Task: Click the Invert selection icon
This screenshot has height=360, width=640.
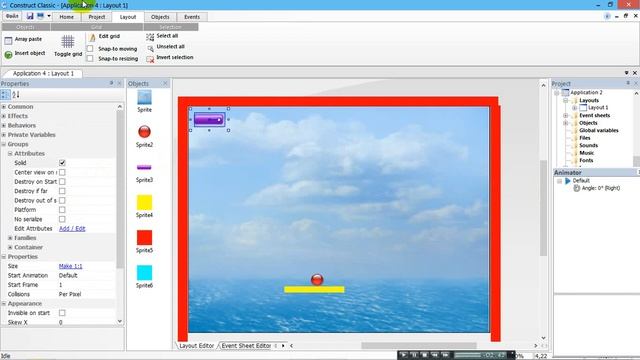Action: (x=150, y=59)
